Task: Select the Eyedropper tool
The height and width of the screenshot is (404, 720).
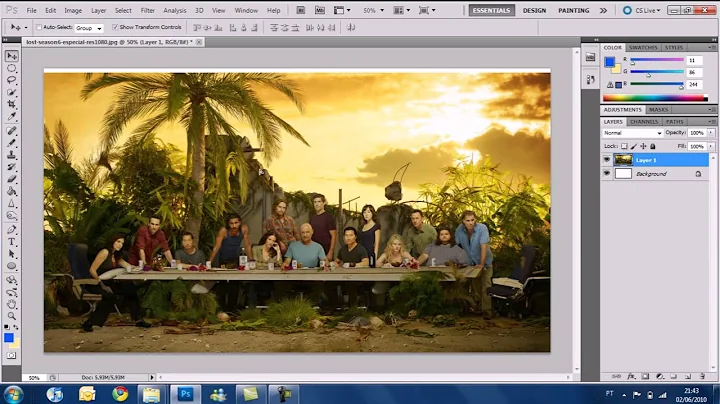Action: 12,116
